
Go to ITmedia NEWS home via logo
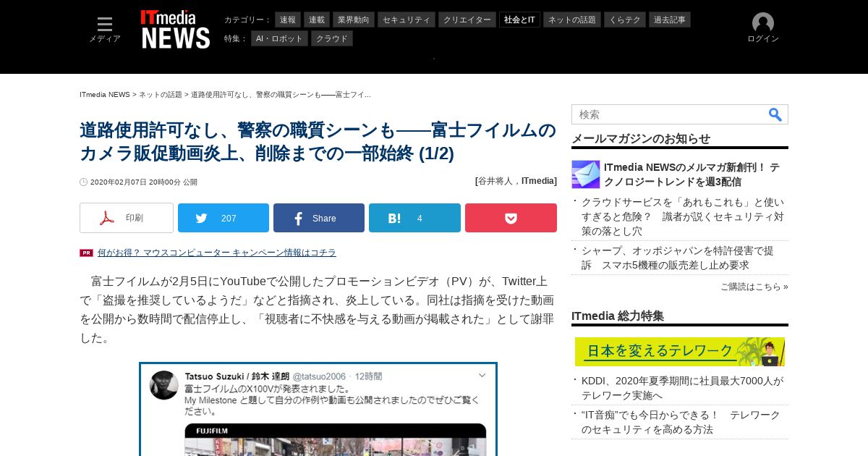click(175, 30)
